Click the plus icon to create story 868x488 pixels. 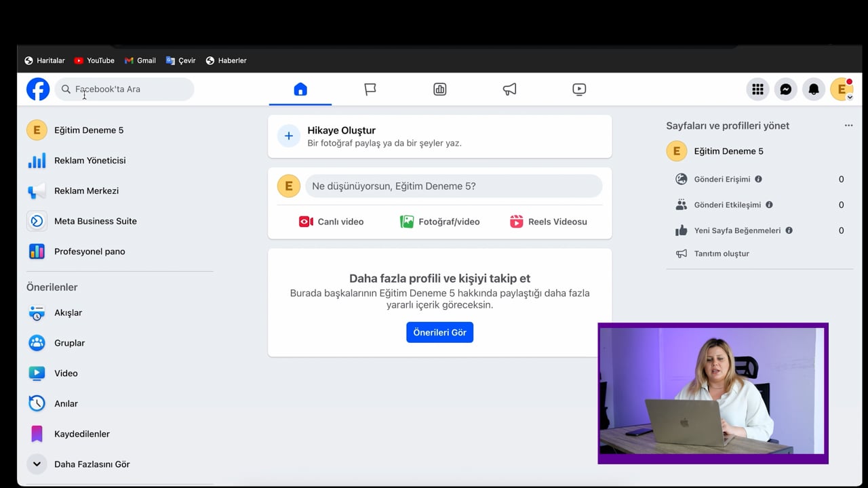click(288, 136)
